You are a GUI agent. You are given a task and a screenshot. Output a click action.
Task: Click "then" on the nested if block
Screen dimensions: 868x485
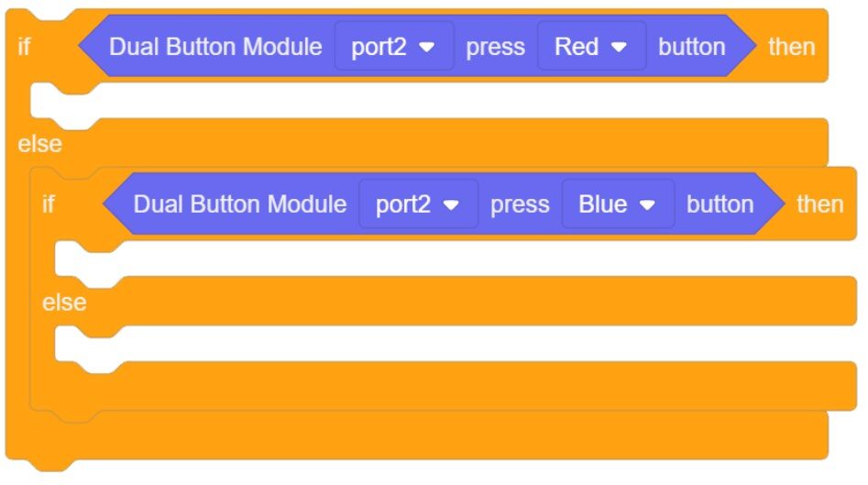819,204
